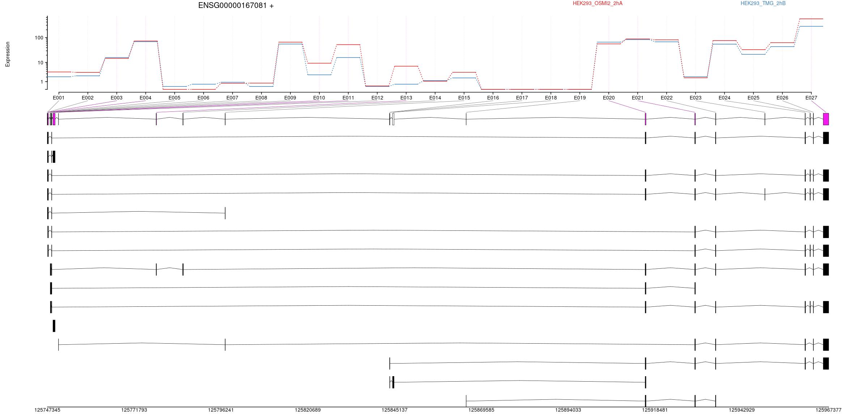868x416 pixels.
Task: Click exon label E027
Action: [x=811, y=98]
